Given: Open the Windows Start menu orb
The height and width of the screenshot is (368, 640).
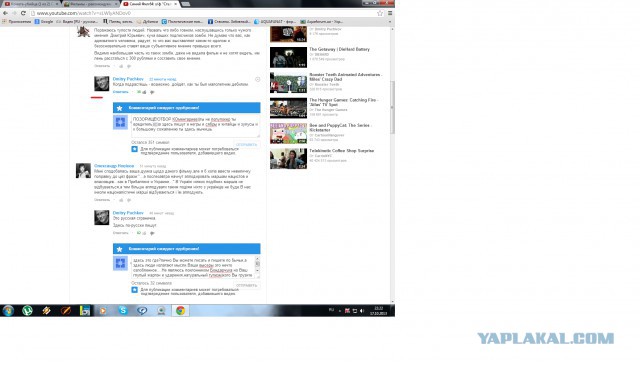Looking at the screenshot, I should click(8, 310).
